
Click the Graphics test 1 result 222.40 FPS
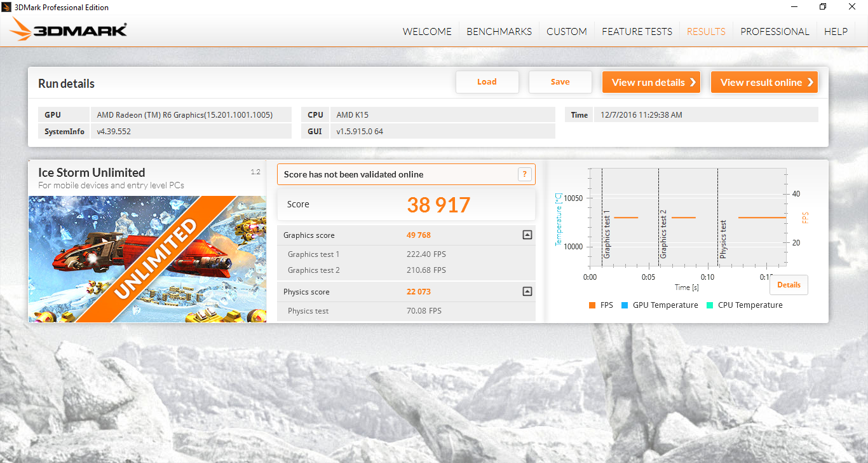[426, 254]
